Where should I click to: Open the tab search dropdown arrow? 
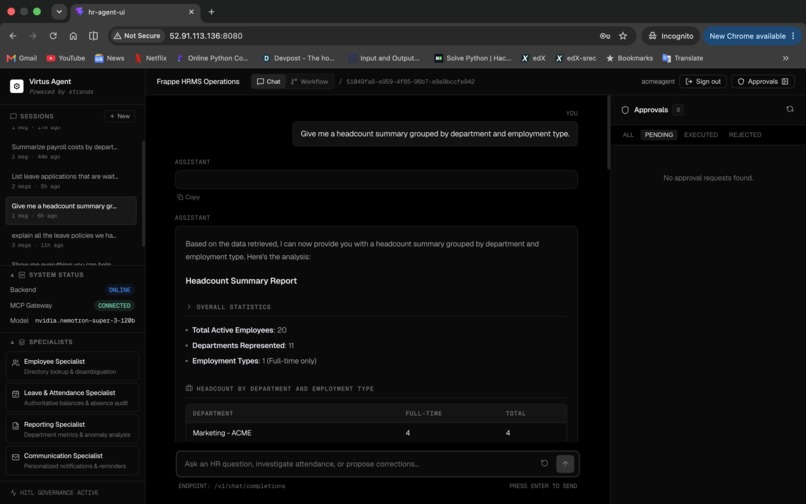[59, 11]
